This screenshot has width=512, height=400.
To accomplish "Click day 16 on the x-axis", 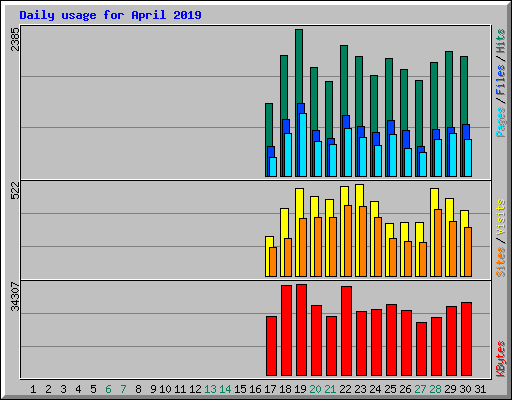I will [255, 389].
